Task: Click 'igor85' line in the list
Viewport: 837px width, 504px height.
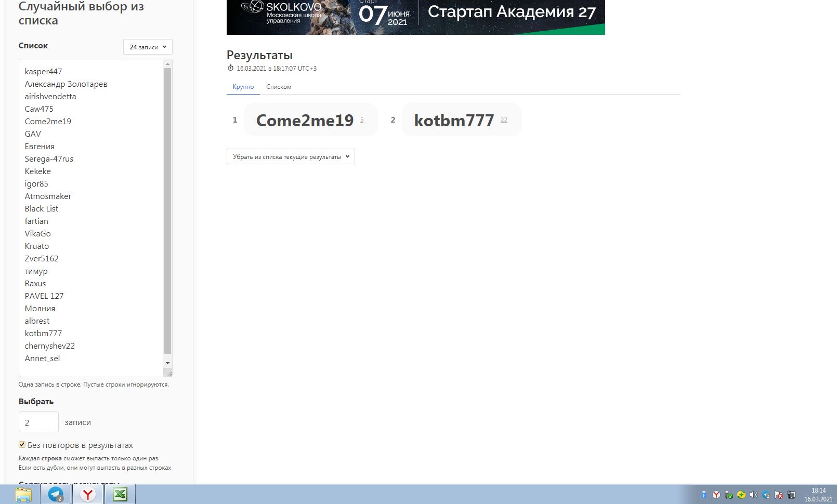Action: (x=36, y=184)
